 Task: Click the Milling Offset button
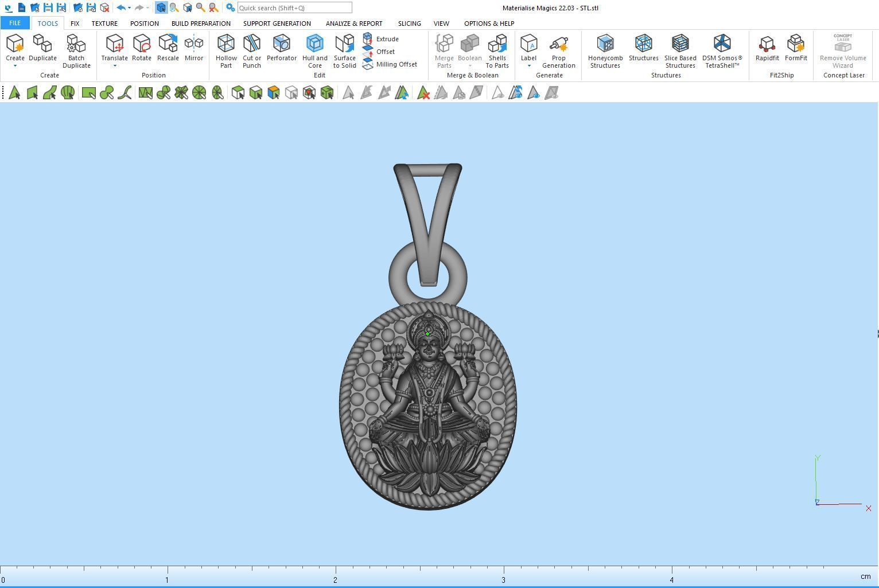pos(390,64)
